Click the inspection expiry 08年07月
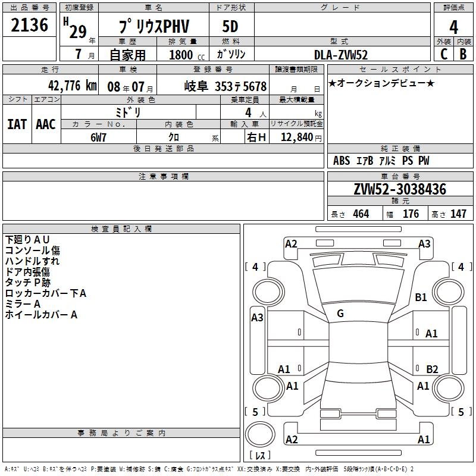The image size is (476, 476). (130, 87)
